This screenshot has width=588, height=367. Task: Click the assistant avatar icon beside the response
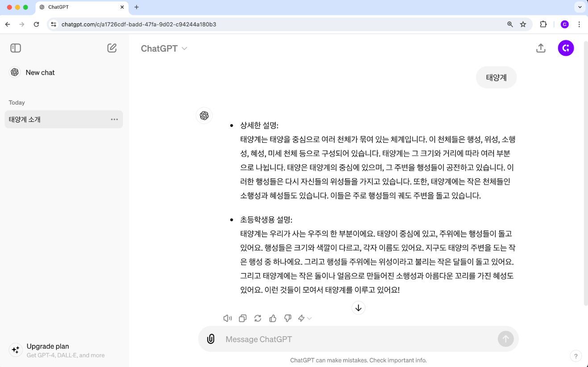204,116
